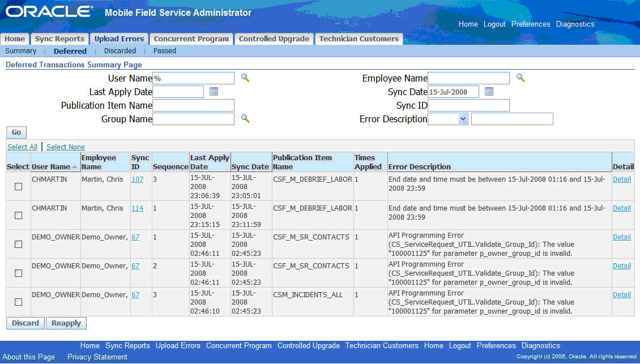This screenshot has width=640, height=364.
Task: Click the Select All link
Action: (x=22, y=147)
